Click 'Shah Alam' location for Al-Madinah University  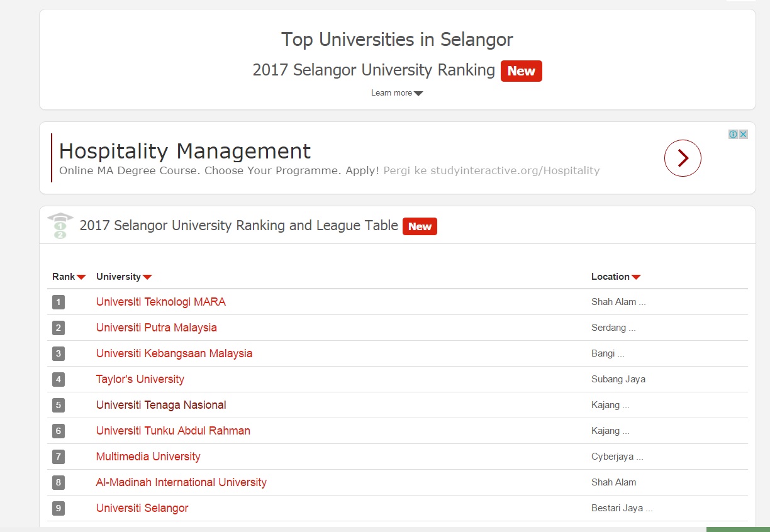(x=614, y=482)
